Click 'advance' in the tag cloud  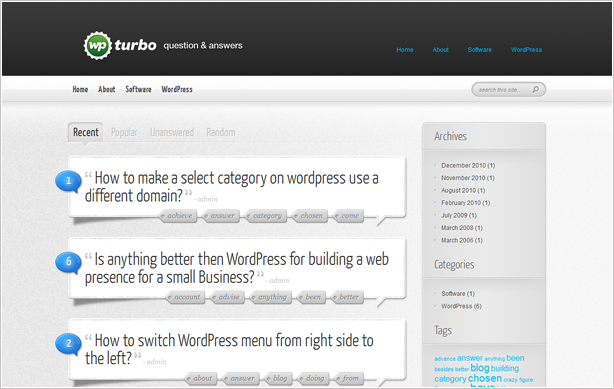[x=445, y=359]
